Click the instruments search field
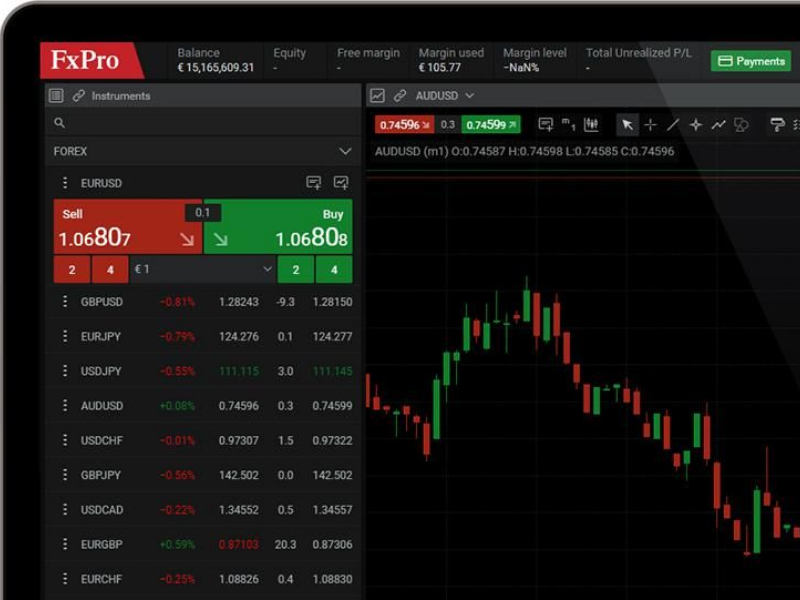The height and width of the screenshot is (600, 800). point(200,123)
